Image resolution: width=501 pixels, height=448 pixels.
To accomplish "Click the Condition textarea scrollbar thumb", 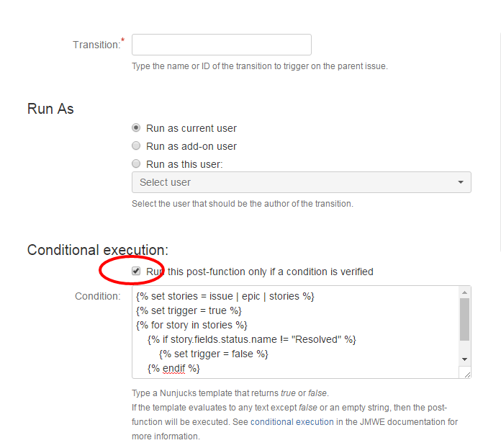I will coord(465,318).
